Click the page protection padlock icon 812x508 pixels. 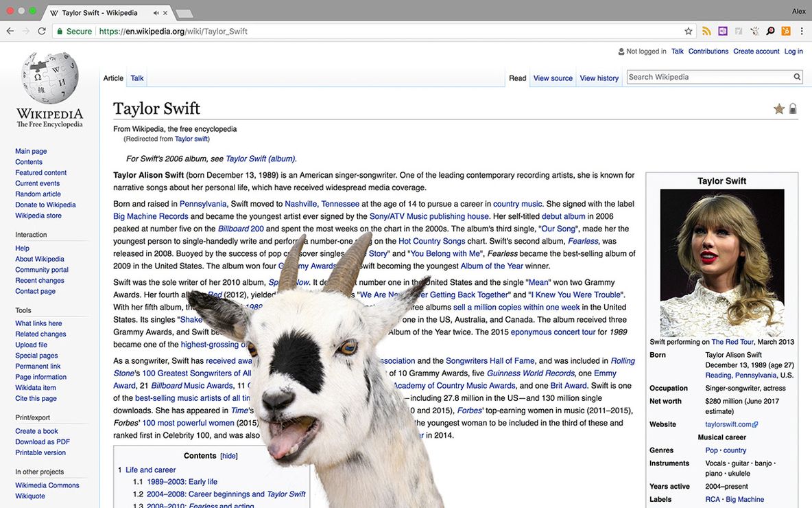click(x=793, y=108)
